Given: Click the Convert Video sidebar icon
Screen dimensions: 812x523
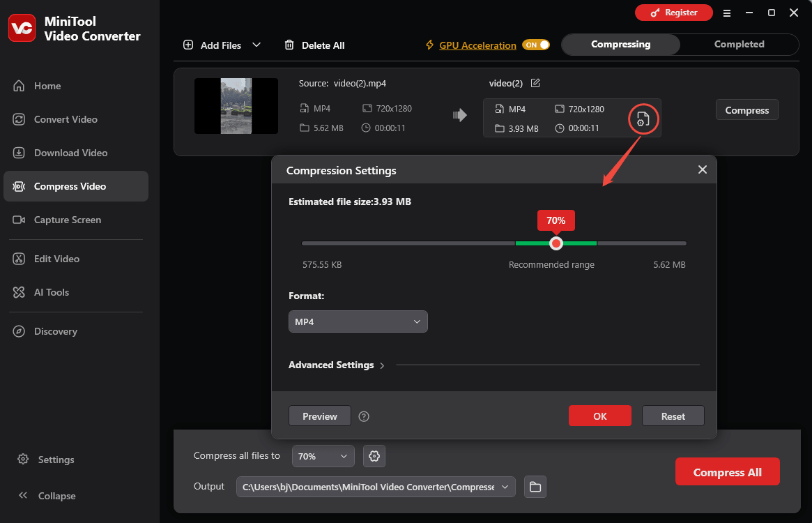Looking at the screenshot, I should (19, 119).
